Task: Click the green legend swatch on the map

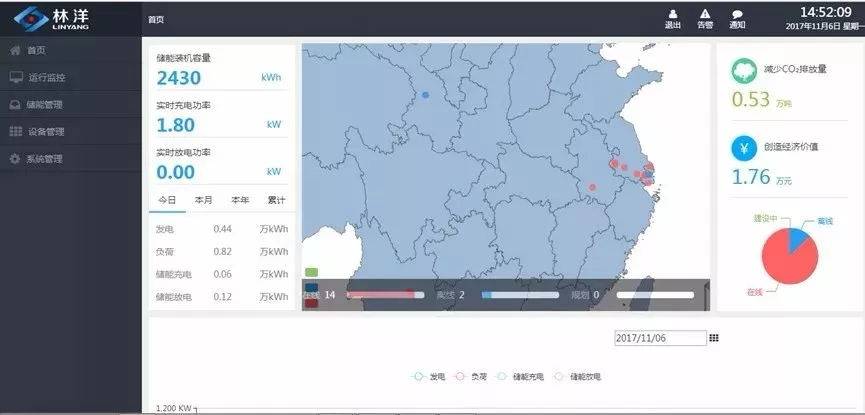Action: point(311,272)
